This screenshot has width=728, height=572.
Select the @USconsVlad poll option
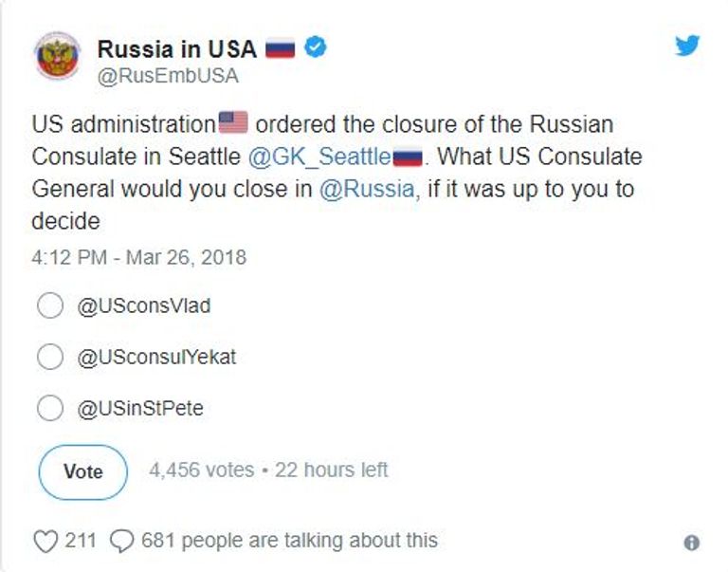49,305
